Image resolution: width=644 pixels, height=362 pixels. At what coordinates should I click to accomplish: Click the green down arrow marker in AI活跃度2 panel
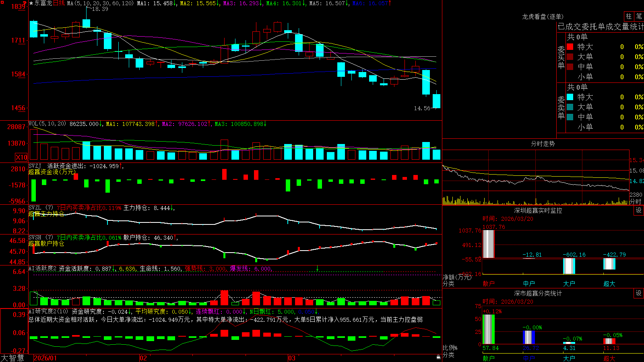(x=317, y=268)
